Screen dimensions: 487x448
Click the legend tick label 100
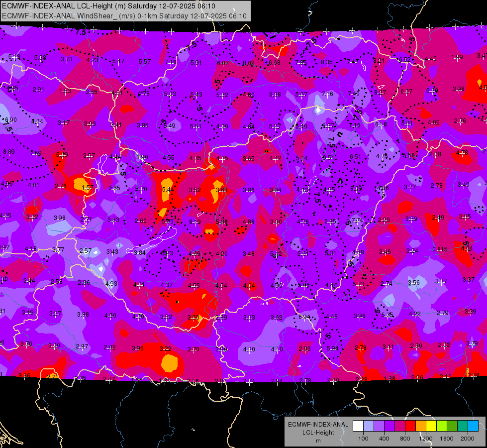[363, 439]
